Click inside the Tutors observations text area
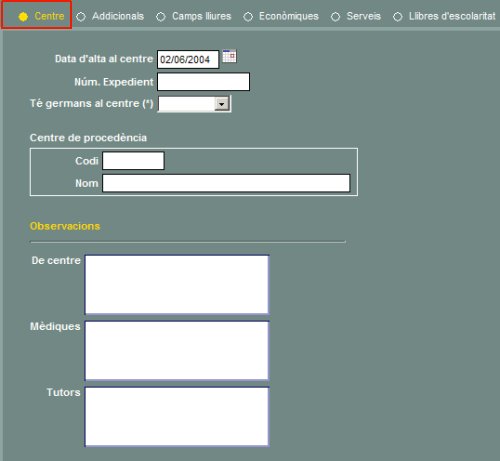Image resolution: width=500 pixels, height=461 pixels. [x=177, y=416]
